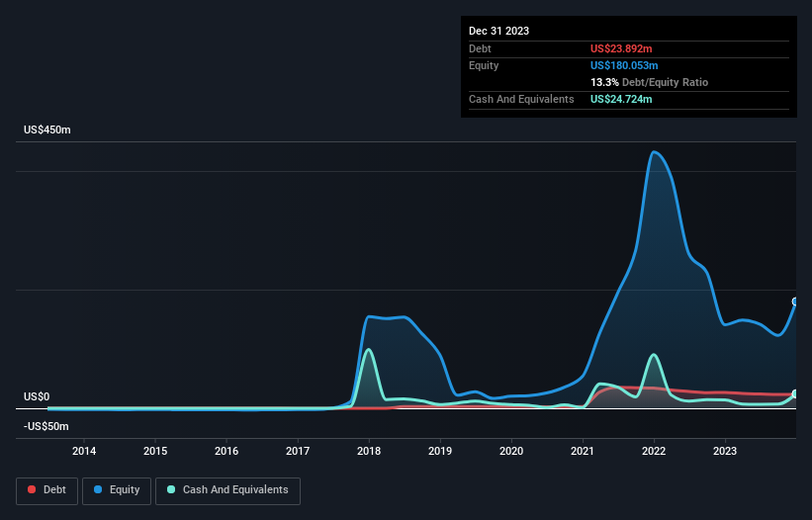The image size is (812, 520).
Task: Toggle the Debt series legend button
Action: [47, 490]
